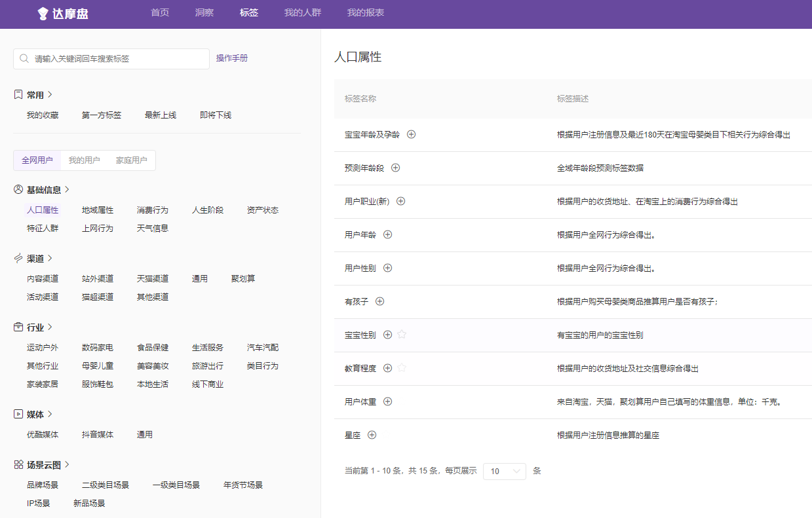Select the 特征人群 category
The width and height of the screenshot is (812, 518).
coord(43,229)
